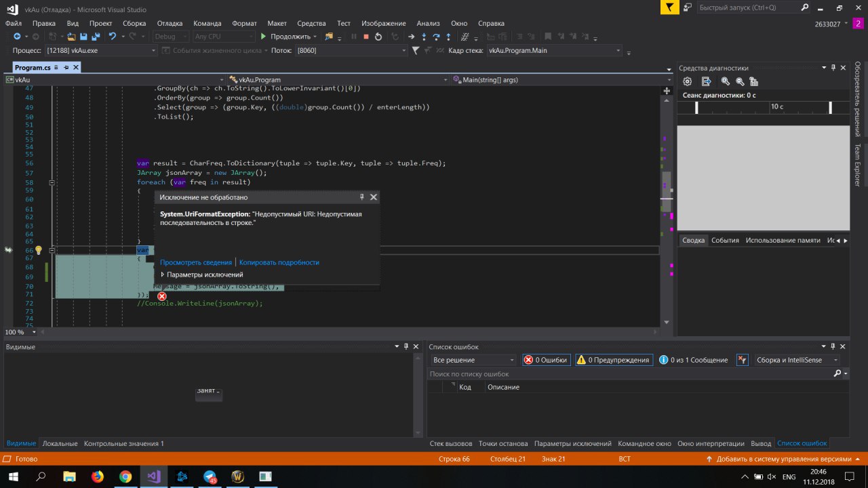Open diagnostics settings gear icon

point(687,81)
